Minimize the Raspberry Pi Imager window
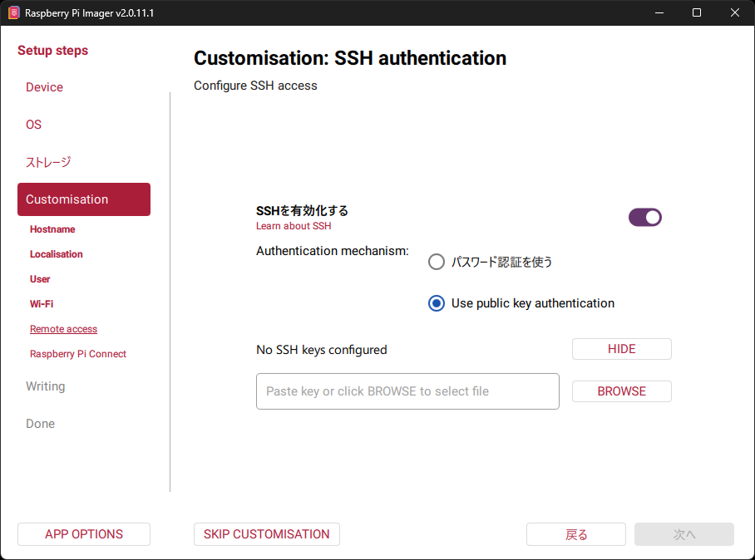This screenshot has height=560, width=755. coord(659,12)
